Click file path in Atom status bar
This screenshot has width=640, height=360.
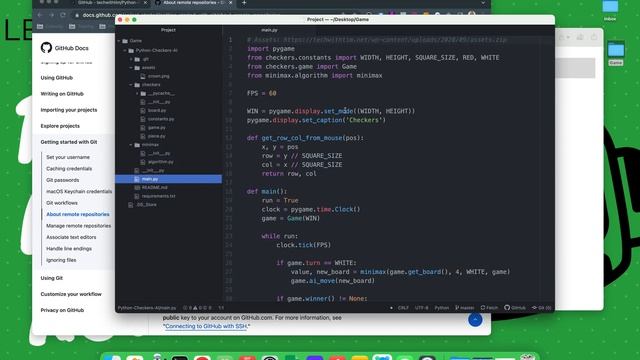[x=147, y=308]
